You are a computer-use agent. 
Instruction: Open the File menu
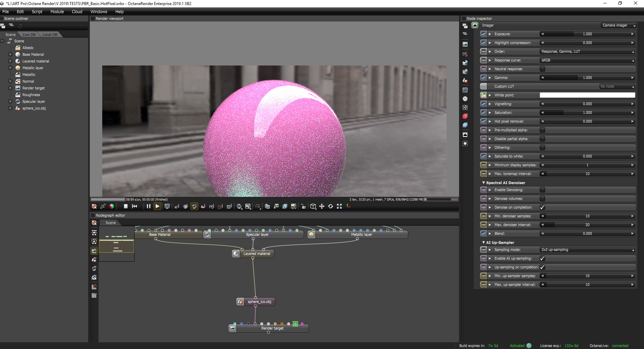coord(6,11)
